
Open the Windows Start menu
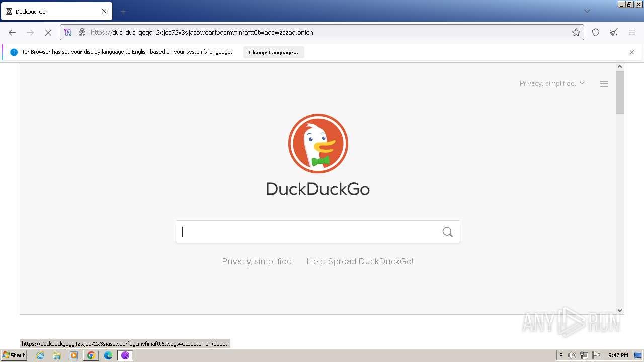(x=14, y=355)
